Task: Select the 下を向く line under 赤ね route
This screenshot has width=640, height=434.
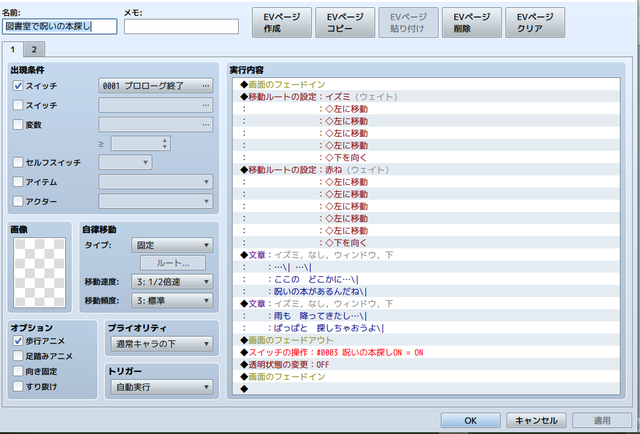Action: [427, 243]
